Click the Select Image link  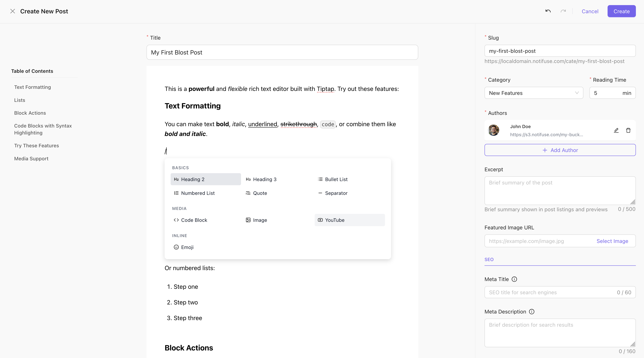(x=612, y=241)
